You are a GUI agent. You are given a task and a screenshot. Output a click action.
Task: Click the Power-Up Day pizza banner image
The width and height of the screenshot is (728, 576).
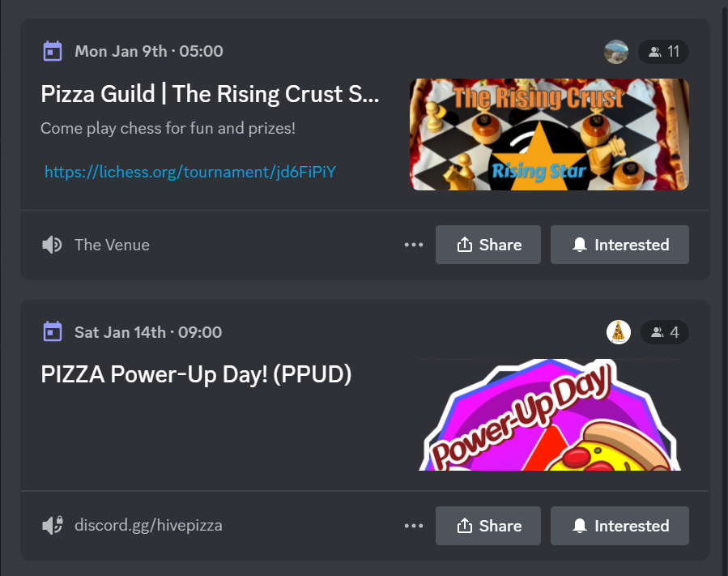click(x=550, y=415)
